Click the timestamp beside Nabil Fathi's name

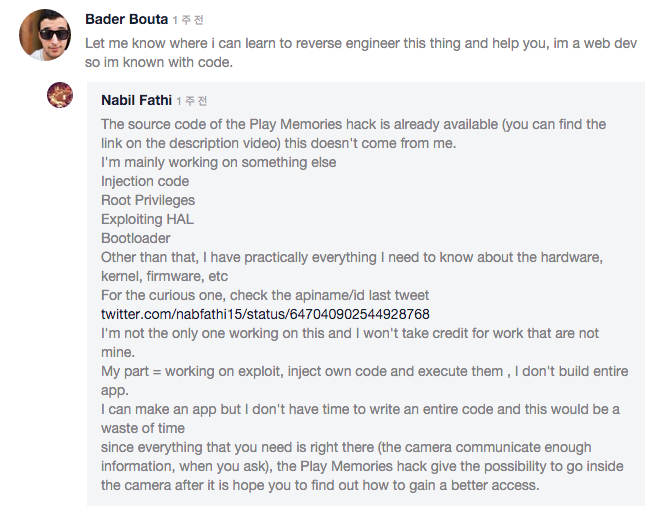pyautogui.click(x=191, y=102)
